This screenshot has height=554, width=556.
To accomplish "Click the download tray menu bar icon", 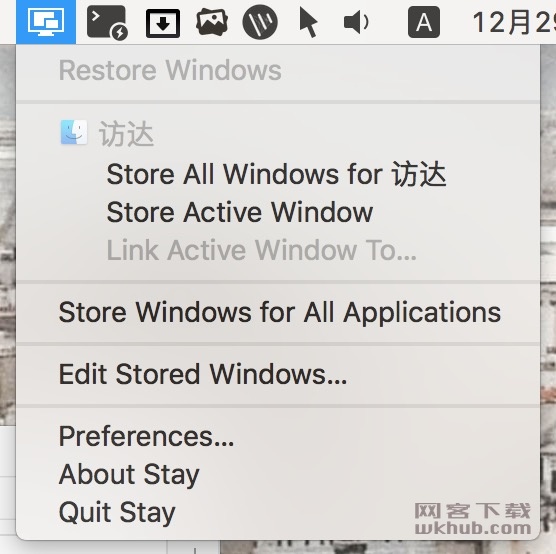I will click(x=163, y=23).
